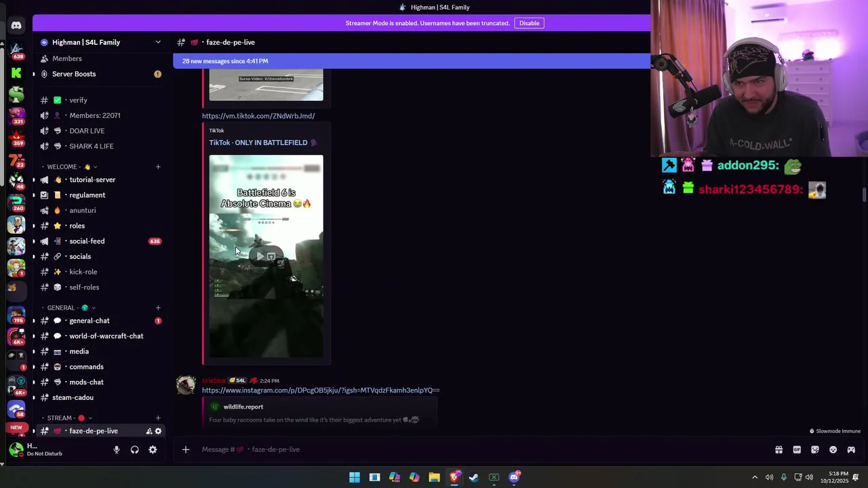Image resolution: width=868 pixels, height=488 pixels.
Task: Open faze-de-pe-live channel settings gear
Action: pos(158,431)
